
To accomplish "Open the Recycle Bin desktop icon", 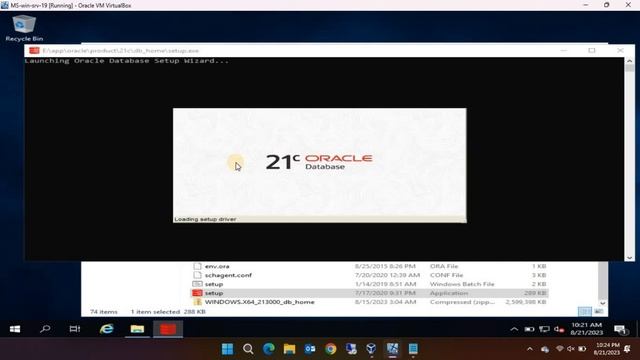I will pos(24,28).
